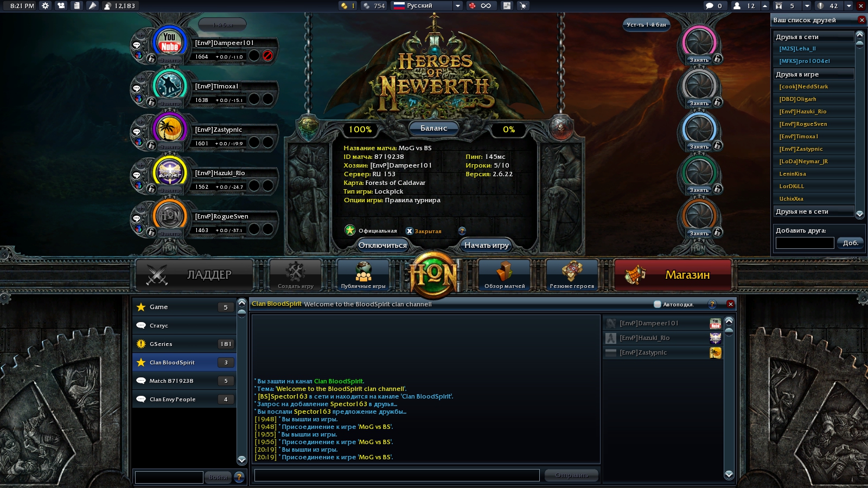Open Hero Compendium (Резюме героев)
868x488 pixels.
572,274
